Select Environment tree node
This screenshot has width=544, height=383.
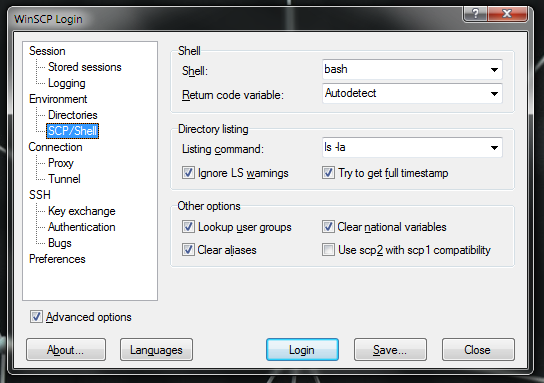(58, 99)
